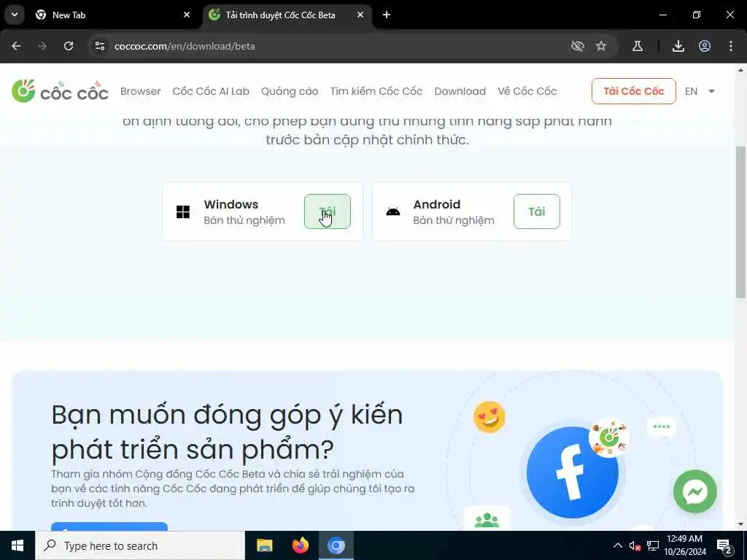Click the large Facebook logo
Image resolution: width=747 pixels, height=560 pixels.
(x=572, y=472)
